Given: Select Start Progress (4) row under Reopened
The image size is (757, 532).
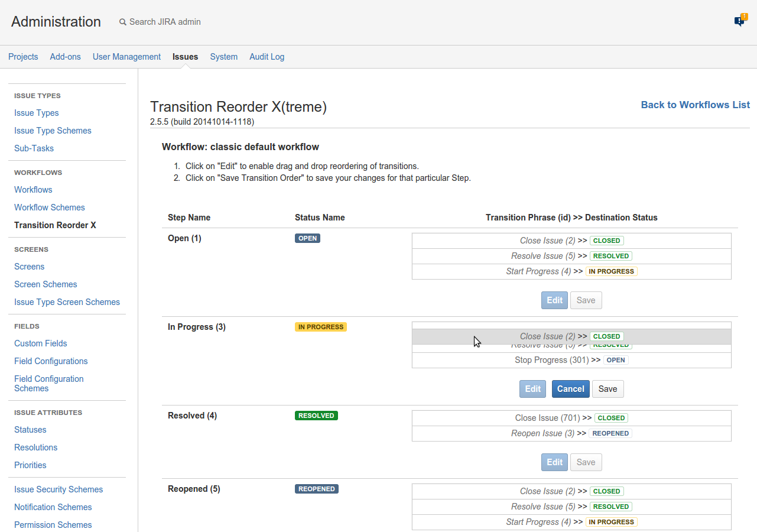Looking at the screenshot, I should click(571, 522).
